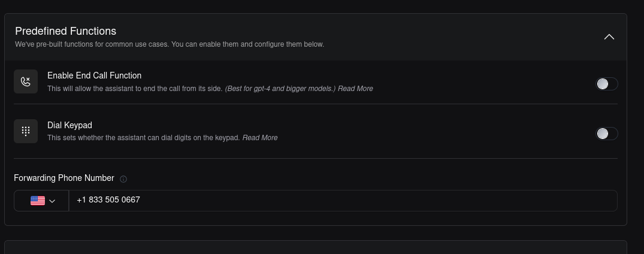The image size is (644, 254).
Task: Click the forwarding phone number input field
Action: click(341, 200)
